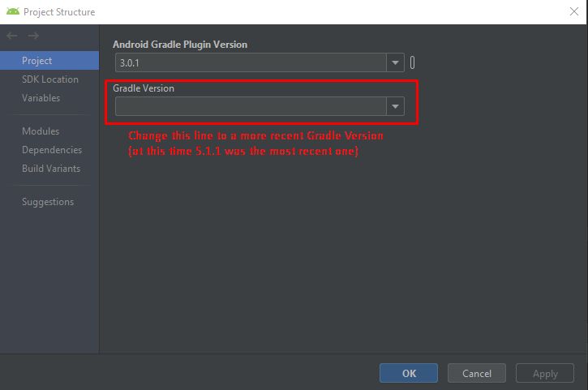The height and width of the screenshot is (390, 588).
Task: Click the Apply button
Action: tap(545, 373)
